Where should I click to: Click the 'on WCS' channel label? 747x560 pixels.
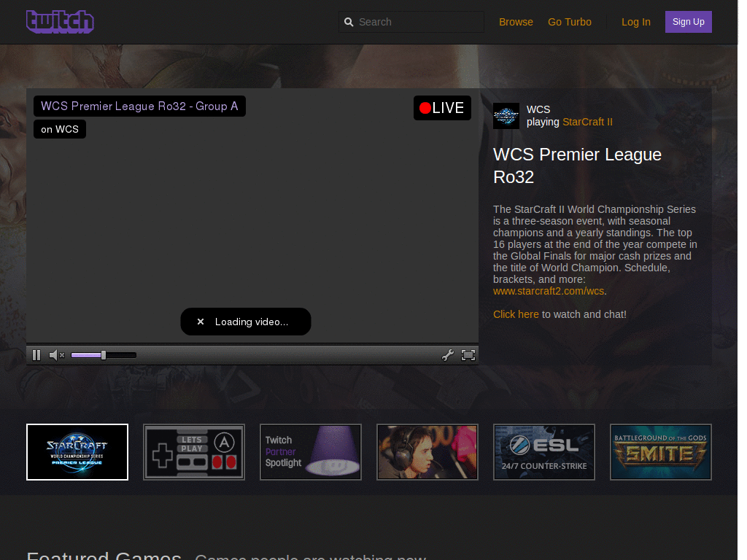[60, 129]
